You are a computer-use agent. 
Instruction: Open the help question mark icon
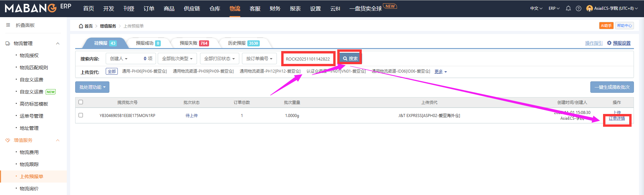point(579,8)
